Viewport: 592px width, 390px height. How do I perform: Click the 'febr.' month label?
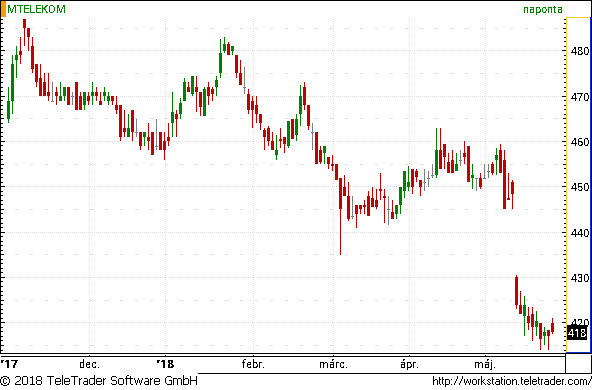click(253, 364)
